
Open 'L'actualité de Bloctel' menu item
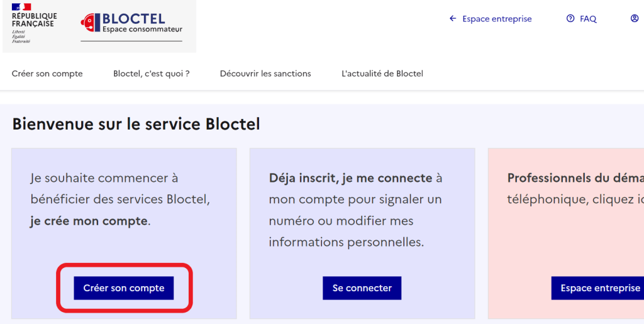[x=382, y=74]
